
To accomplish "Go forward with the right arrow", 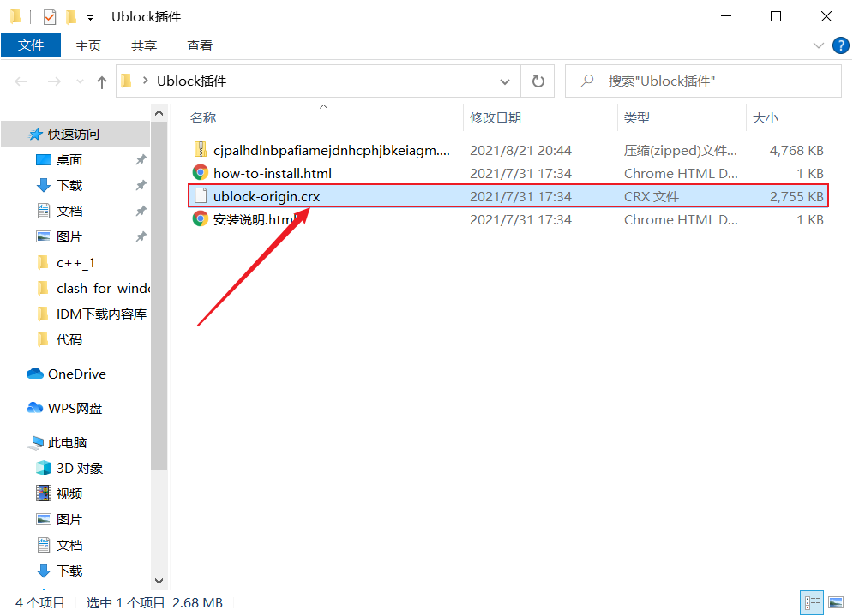I will (54, 81).
